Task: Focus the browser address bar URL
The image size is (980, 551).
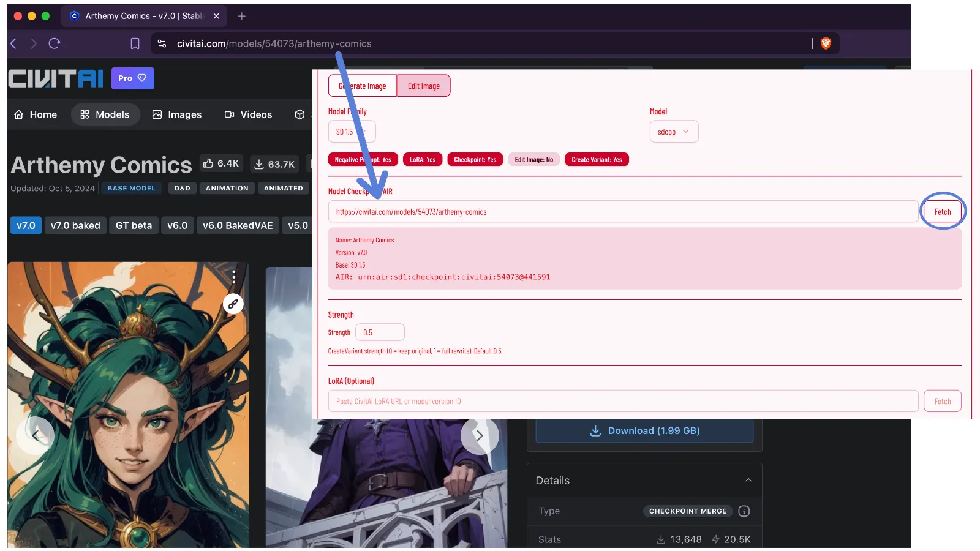Action: 274,43
